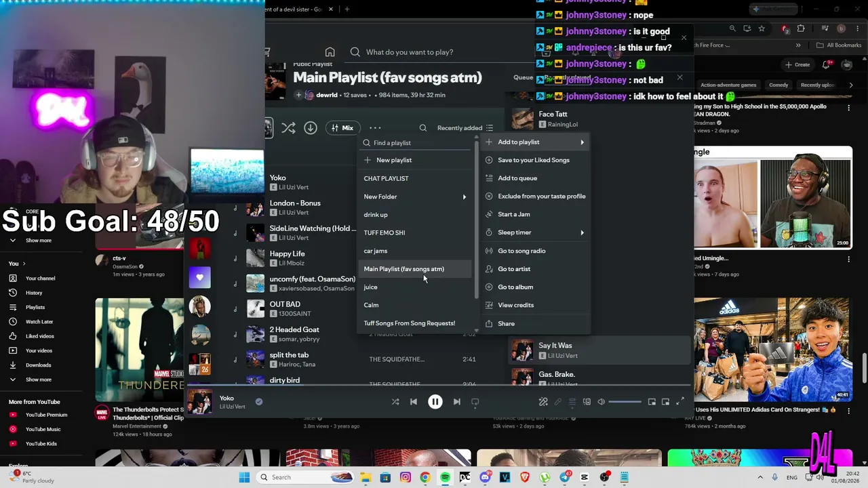Viewport: 868px width, 488px height.
Task: Show more YouTube category chips arrow
Action: [x=851, y=85]
